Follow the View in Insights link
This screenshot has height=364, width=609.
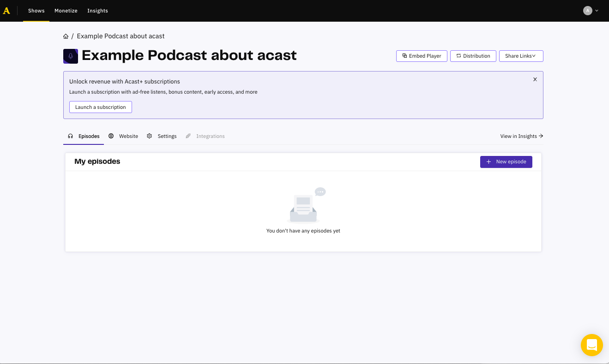(522, 136)
